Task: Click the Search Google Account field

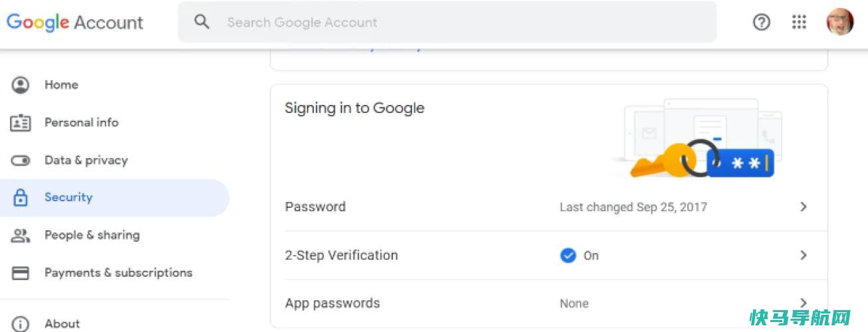Action: point(447,22)
